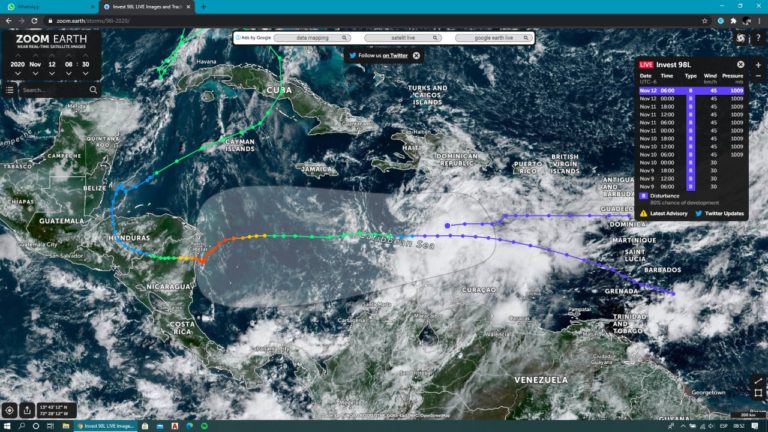The height and width of the screenshot is (432, 768).
Task: Open the Twitter Updates link
Action: pos(721,213)
